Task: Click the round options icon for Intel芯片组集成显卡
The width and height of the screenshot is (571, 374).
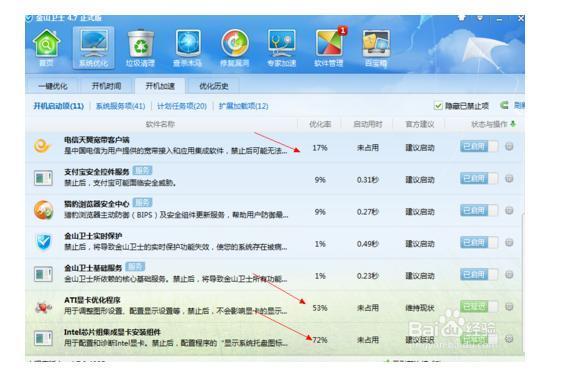Action: point(509,339)
